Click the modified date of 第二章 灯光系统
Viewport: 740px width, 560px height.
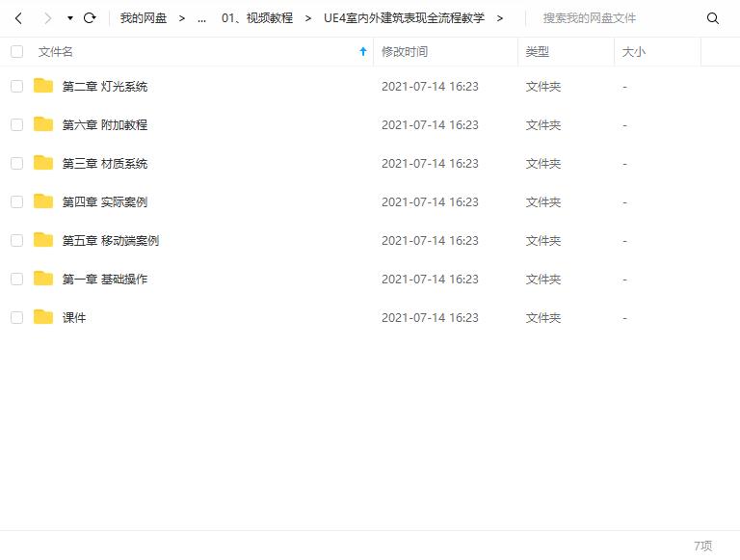(430, 87)
